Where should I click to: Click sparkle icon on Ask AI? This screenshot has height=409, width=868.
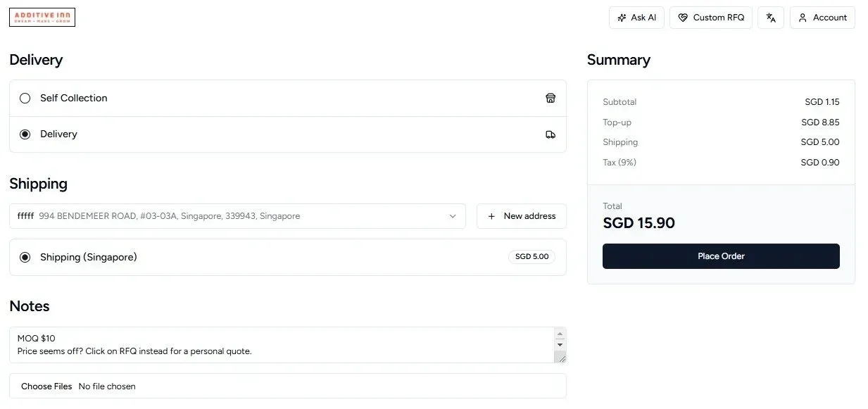[x=622, y=18]
